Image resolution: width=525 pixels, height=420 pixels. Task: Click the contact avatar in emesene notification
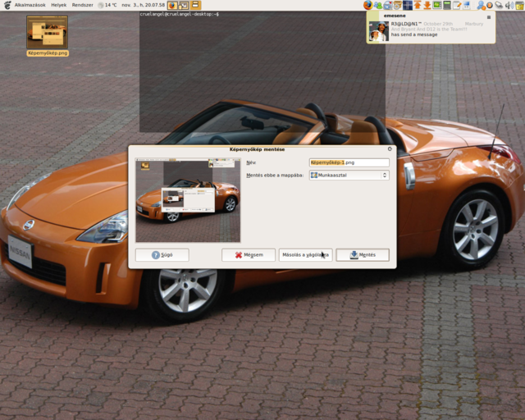pos(378,31)
